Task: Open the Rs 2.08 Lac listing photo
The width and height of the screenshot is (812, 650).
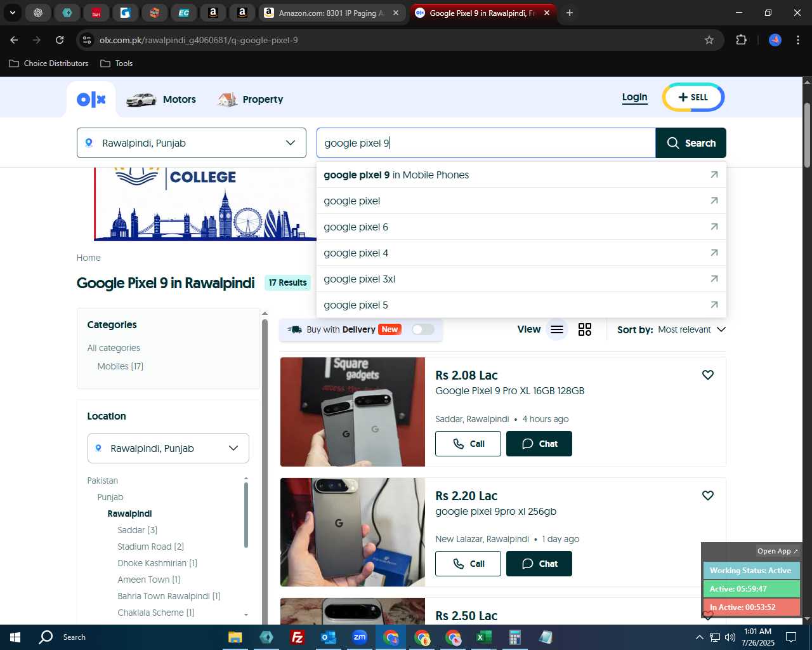Action: coord(353,412)
